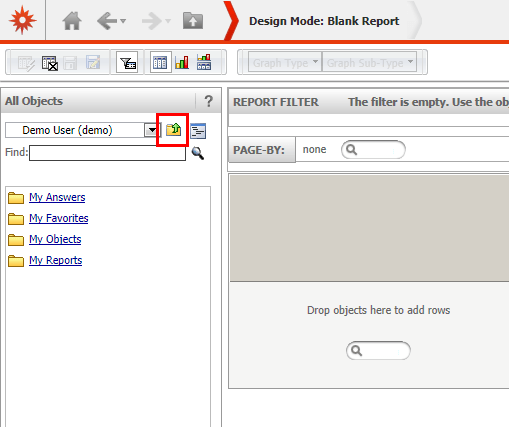Click the My Answers folder icon
Viewport: 509px width, 427px height.
[x=16, y=198]
